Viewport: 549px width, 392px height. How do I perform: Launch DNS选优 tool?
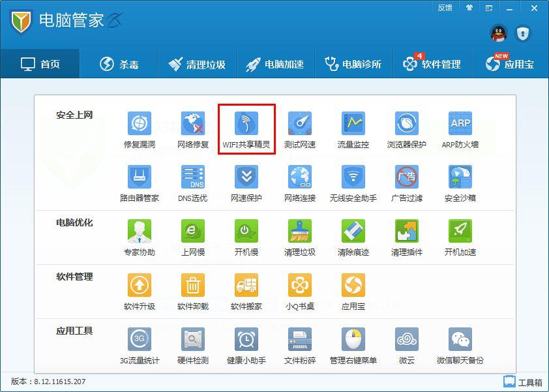tap(193, 183)
